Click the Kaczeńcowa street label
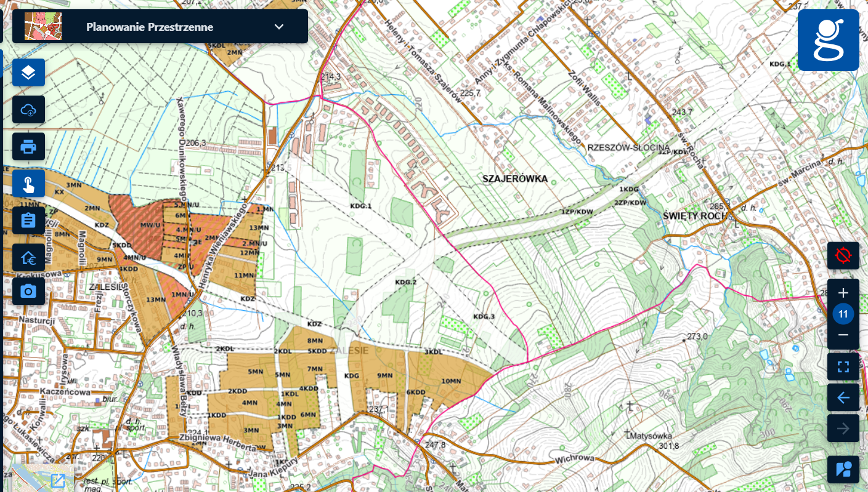This screenshot has width=868, height=492. [x=65, y=392]
